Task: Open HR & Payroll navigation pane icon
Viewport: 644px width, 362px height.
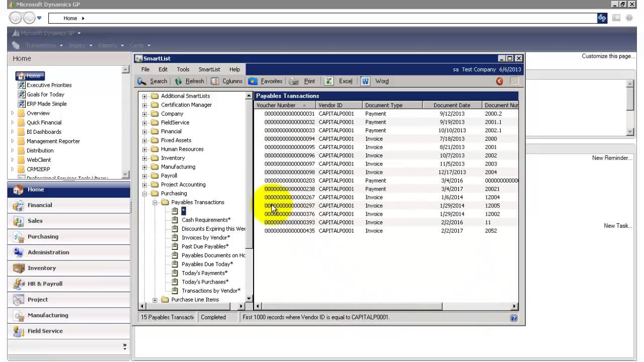Action: (18, 284)
